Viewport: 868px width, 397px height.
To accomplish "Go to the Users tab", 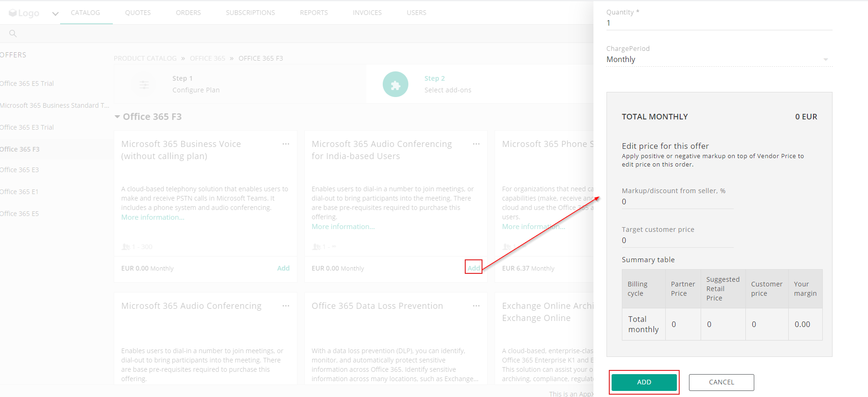I will [416, 13].
